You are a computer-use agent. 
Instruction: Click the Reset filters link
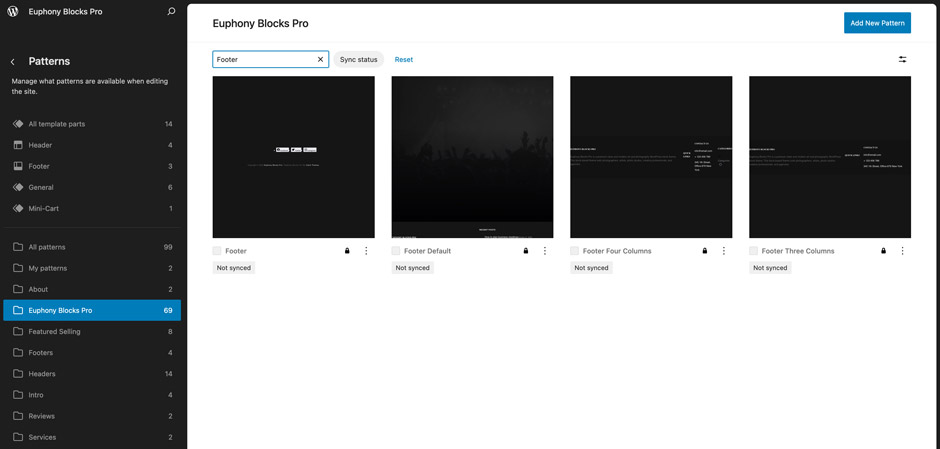point(403,60)
